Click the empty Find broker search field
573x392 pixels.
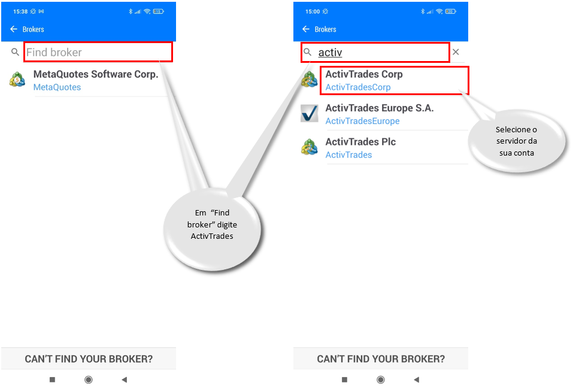pos(98,52)
